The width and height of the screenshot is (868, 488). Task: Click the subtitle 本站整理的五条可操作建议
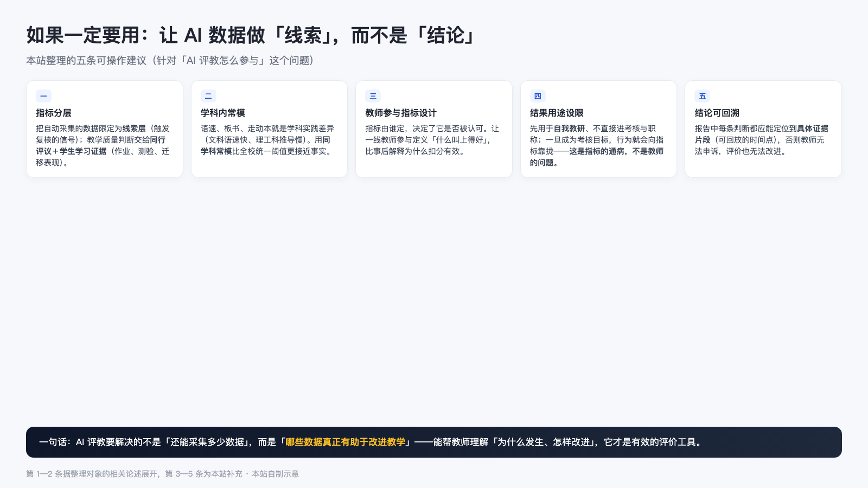click(170, 60)
